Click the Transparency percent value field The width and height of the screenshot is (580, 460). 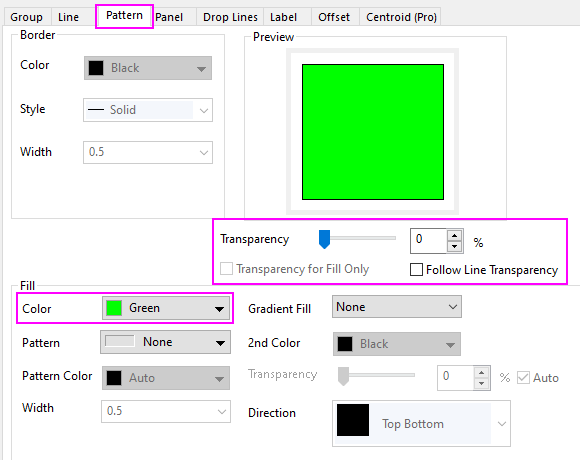pos(428,241)
